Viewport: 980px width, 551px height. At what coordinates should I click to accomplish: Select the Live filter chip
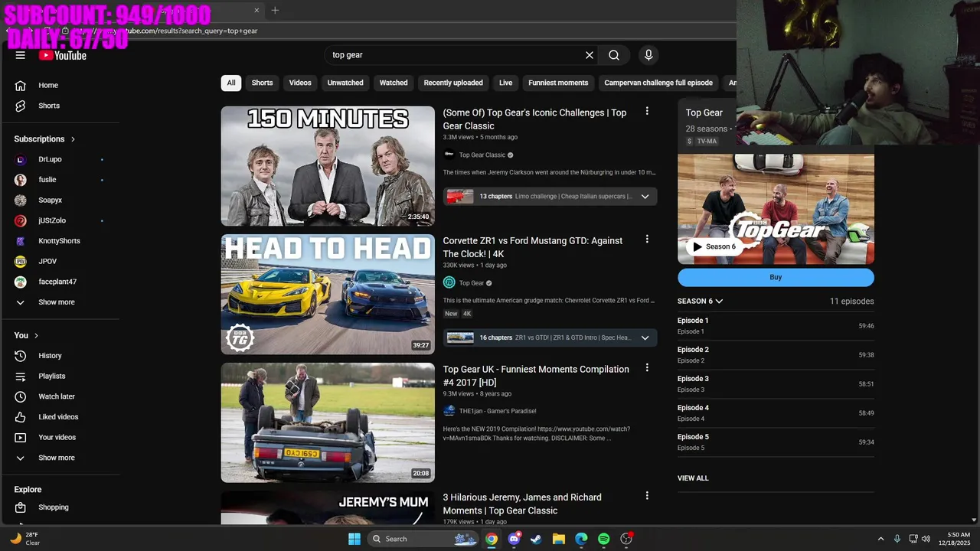tap(506, 83)
